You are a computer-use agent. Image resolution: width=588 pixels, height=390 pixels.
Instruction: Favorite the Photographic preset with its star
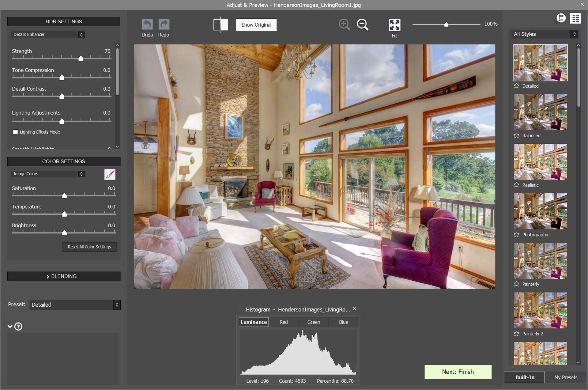tap(517, 234)
